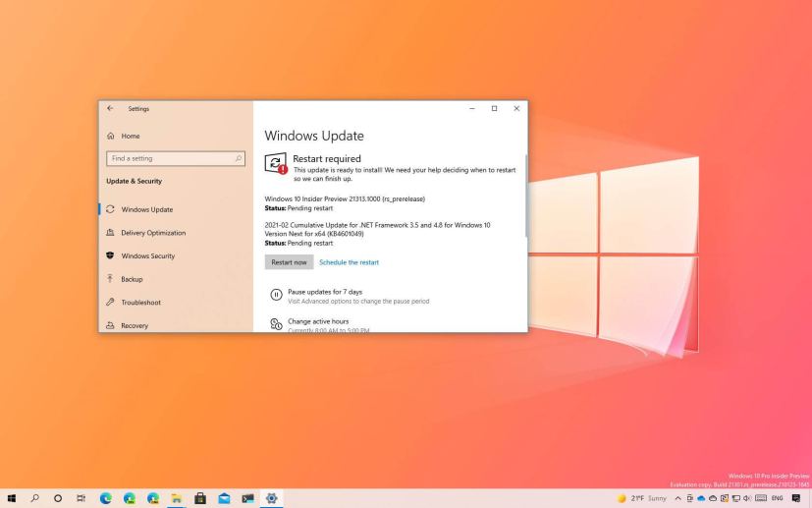The image size is (812, 508).
Task: Click the Settings window vertical scrollbar
Action: [x=526, y=196]
